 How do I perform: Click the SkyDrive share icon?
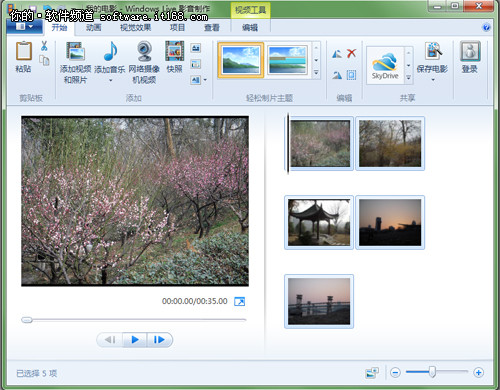(x=385, y=66)
